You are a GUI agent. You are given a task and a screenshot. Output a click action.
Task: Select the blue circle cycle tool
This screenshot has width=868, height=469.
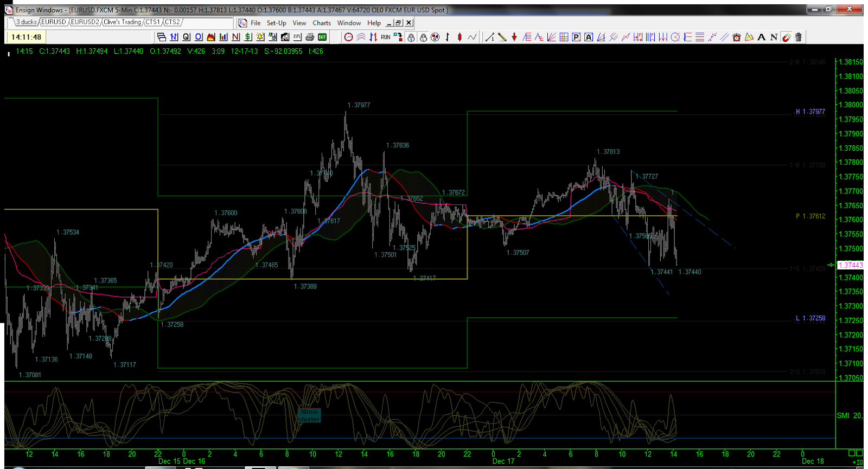point(675,37)
